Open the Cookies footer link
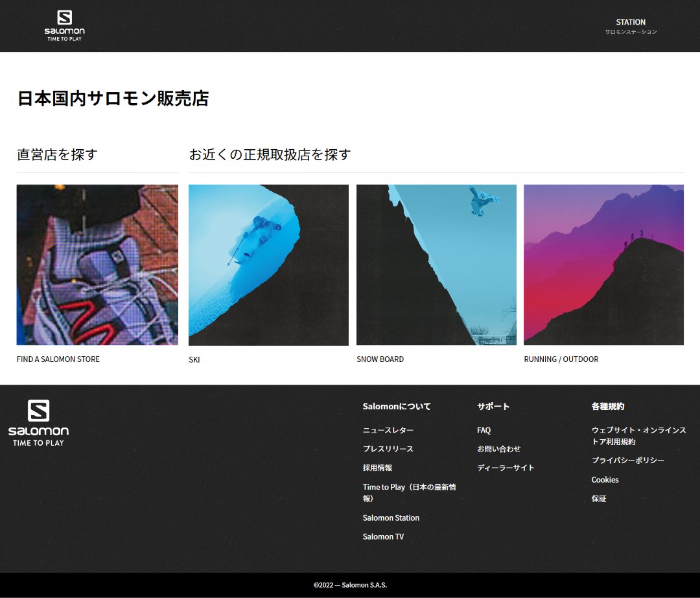The image size is (700, 598). (x=605, y=480)
